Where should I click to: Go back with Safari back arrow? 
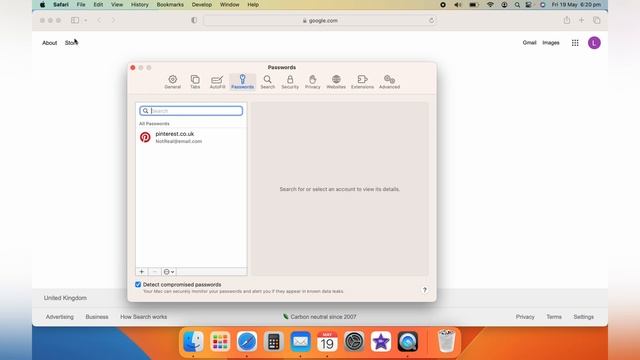[100, 20]
